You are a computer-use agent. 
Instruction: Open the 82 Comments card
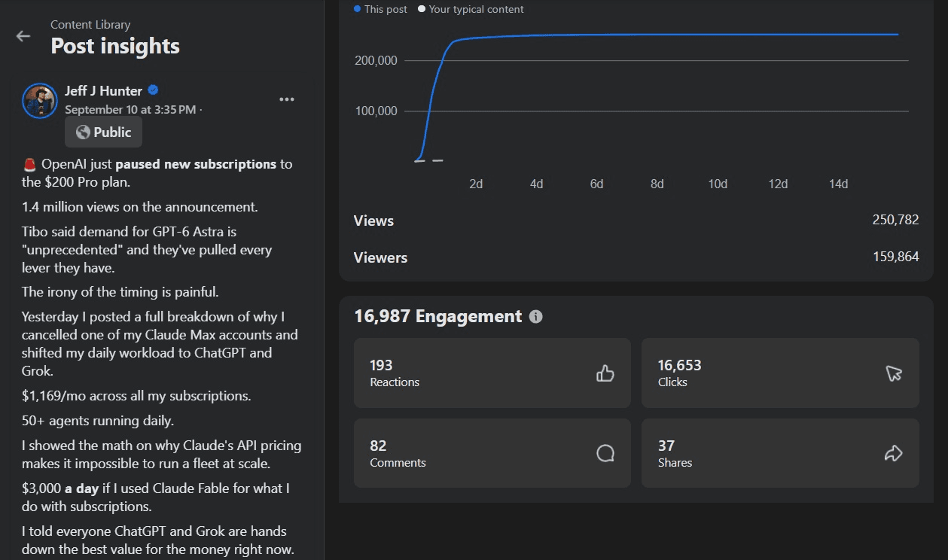click(492, 453)
